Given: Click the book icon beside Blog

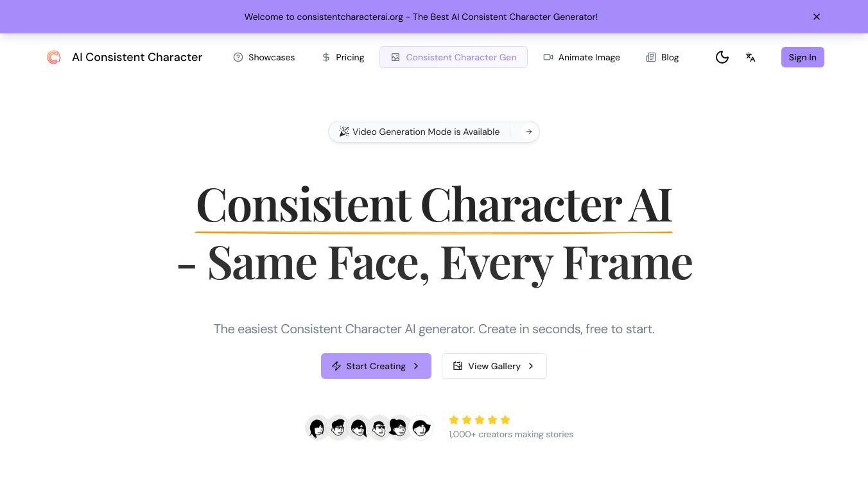Looking at the screenshot, I should (x=651, y=57).
